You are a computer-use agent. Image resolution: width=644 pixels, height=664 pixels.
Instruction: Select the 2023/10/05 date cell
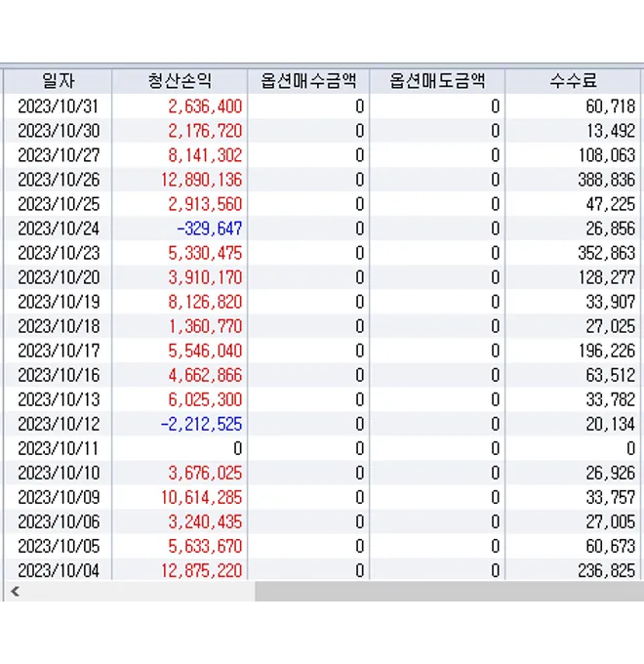[x=58, y=546]
